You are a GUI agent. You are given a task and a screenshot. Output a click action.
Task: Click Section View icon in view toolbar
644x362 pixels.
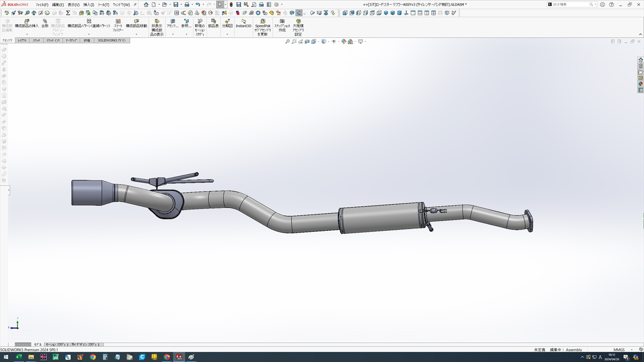coord(307,42)
